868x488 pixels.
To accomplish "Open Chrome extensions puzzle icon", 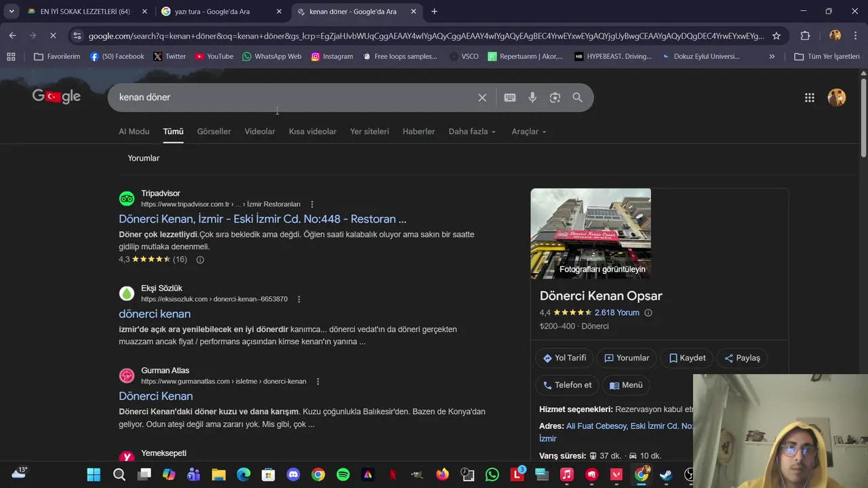I will [x=805, y=36].
